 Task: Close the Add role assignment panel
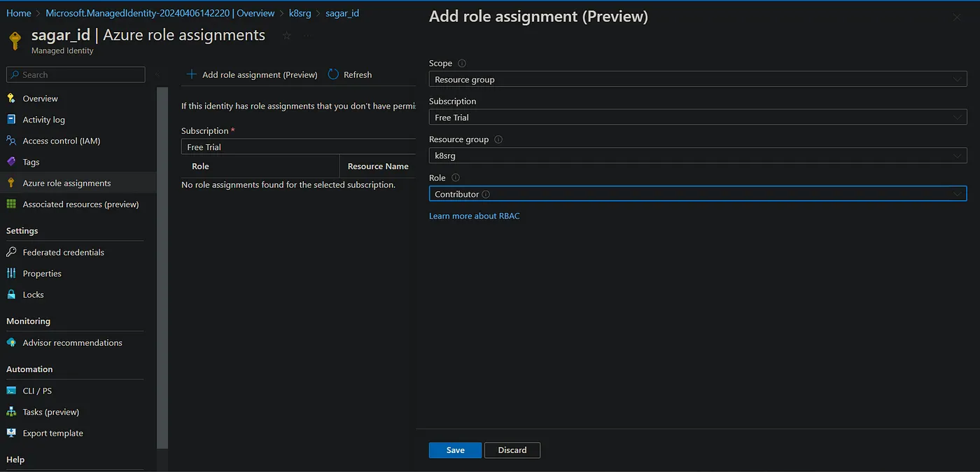point(957,18)
